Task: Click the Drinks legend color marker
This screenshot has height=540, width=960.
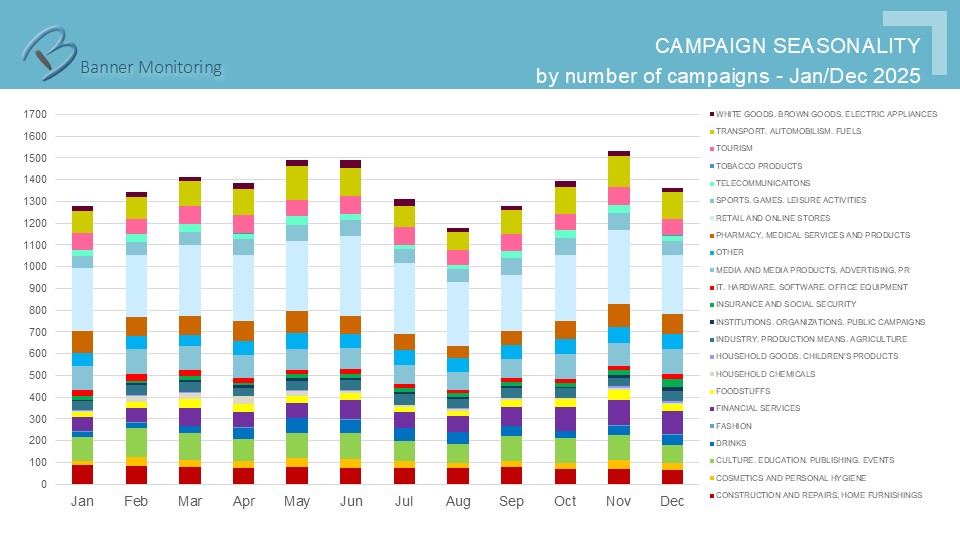Action: [x=710, y=443]
